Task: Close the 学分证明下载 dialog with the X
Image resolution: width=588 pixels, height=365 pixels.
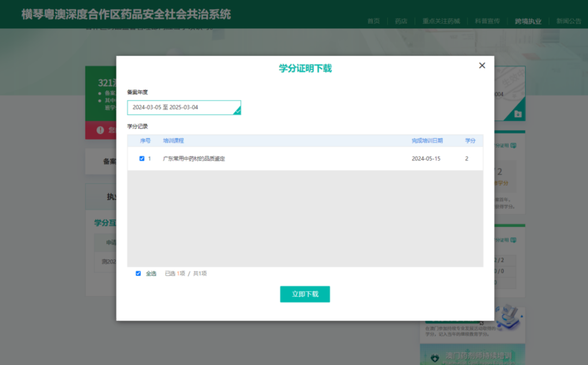Action: point(482,65)
